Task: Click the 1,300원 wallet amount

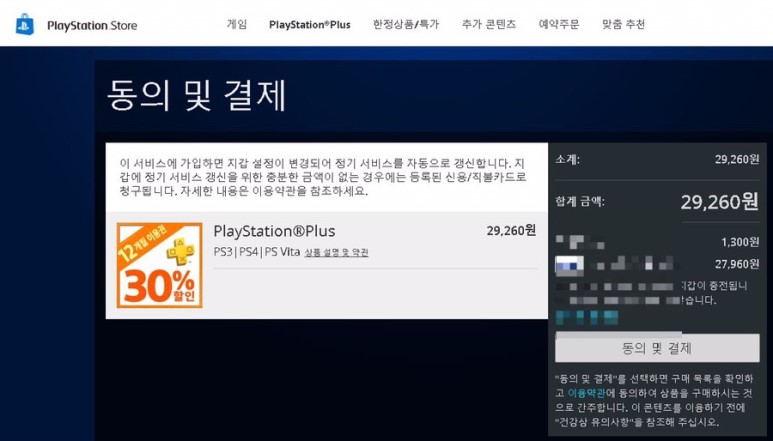Action: (x=740, y=242)
